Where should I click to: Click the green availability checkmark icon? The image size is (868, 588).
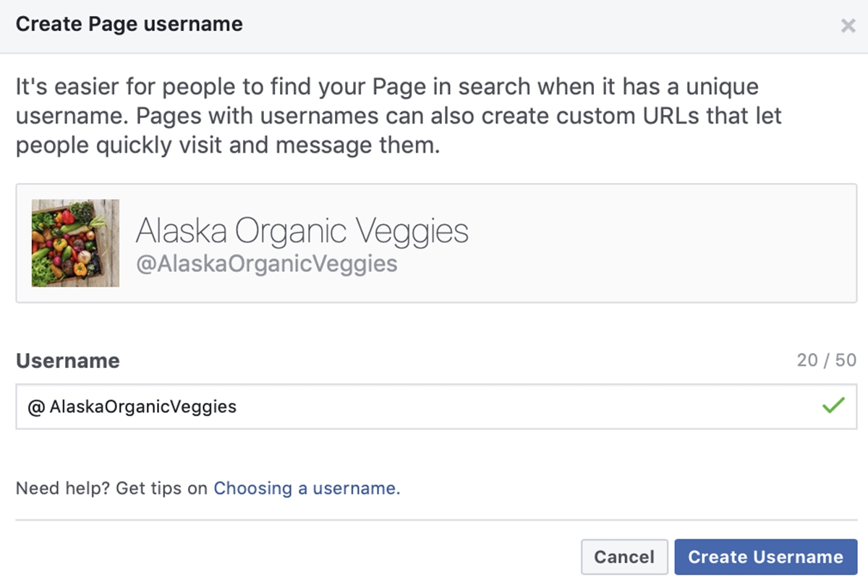coord(833,406)
